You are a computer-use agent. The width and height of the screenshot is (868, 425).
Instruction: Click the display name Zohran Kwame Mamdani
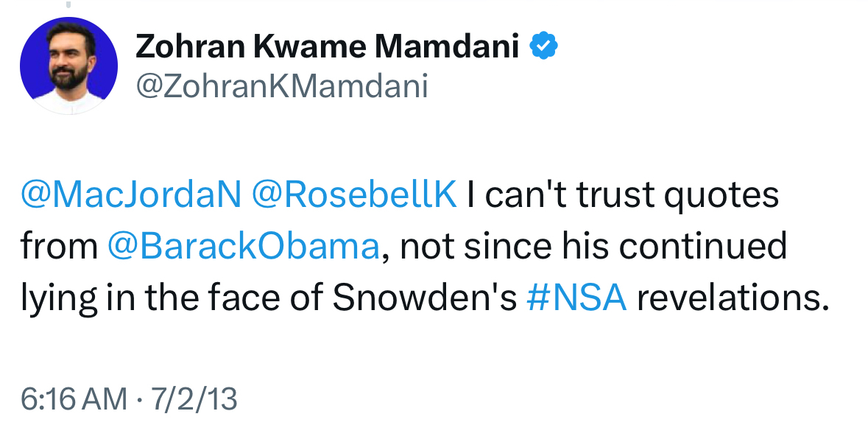pos(327,48)
